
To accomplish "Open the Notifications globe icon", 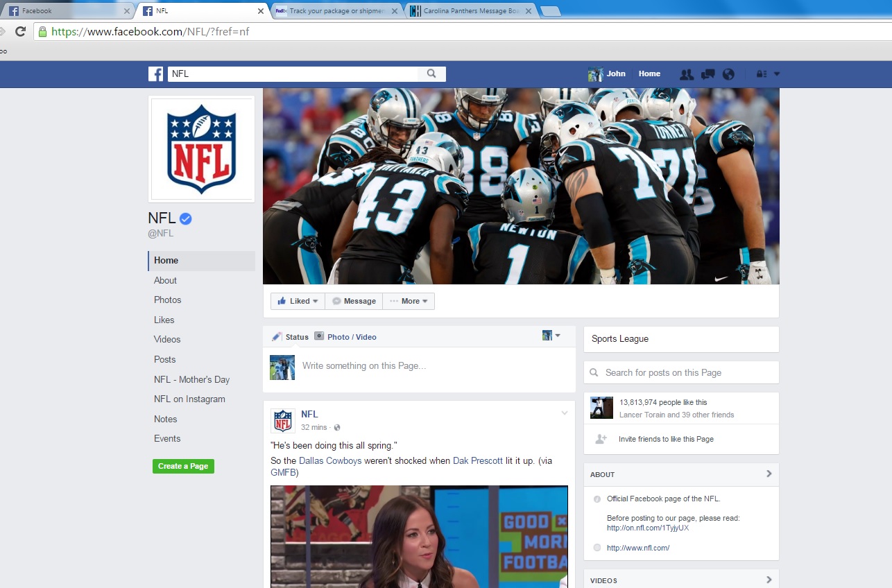I will pos(728,74).
